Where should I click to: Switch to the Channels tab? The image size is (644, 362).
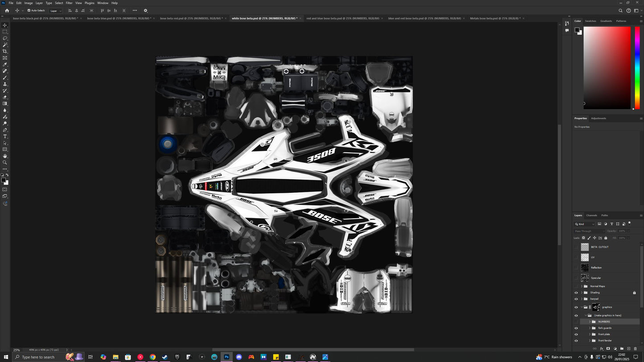click(x=591, y=216)
